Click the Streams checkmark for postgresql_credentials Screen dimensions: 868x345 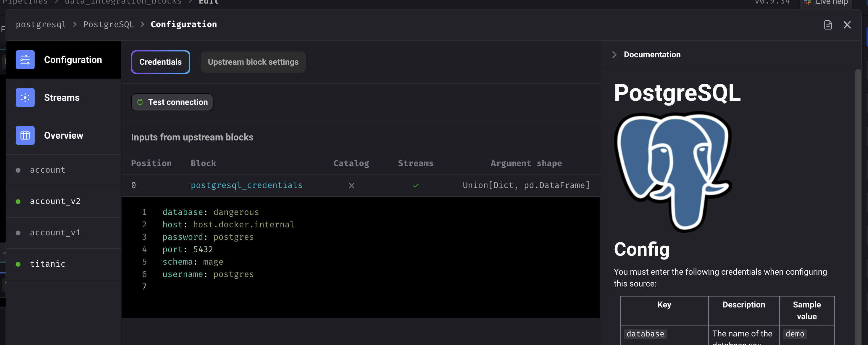click(416, 185)
